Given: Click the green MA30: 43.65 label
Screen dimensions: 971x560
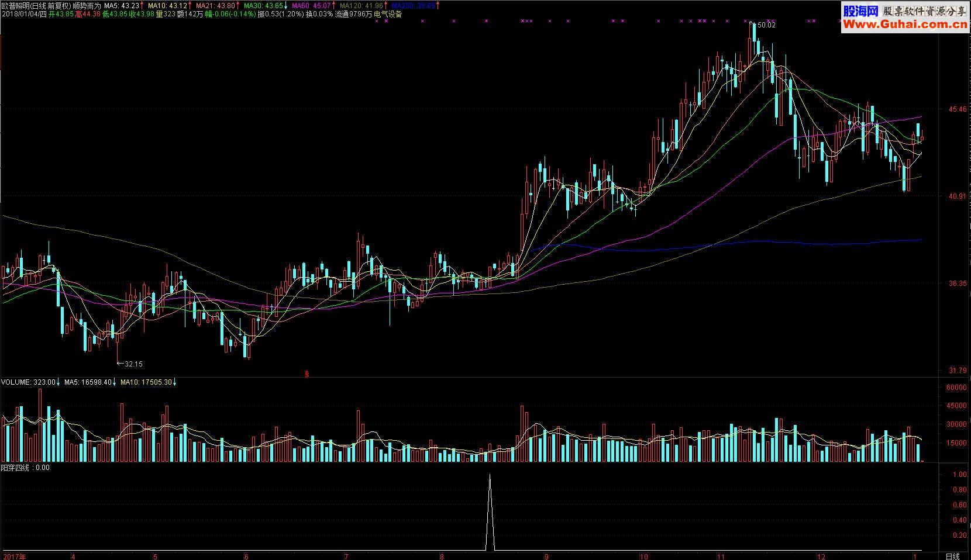Looking at the screenshot, I should [263, 5].
